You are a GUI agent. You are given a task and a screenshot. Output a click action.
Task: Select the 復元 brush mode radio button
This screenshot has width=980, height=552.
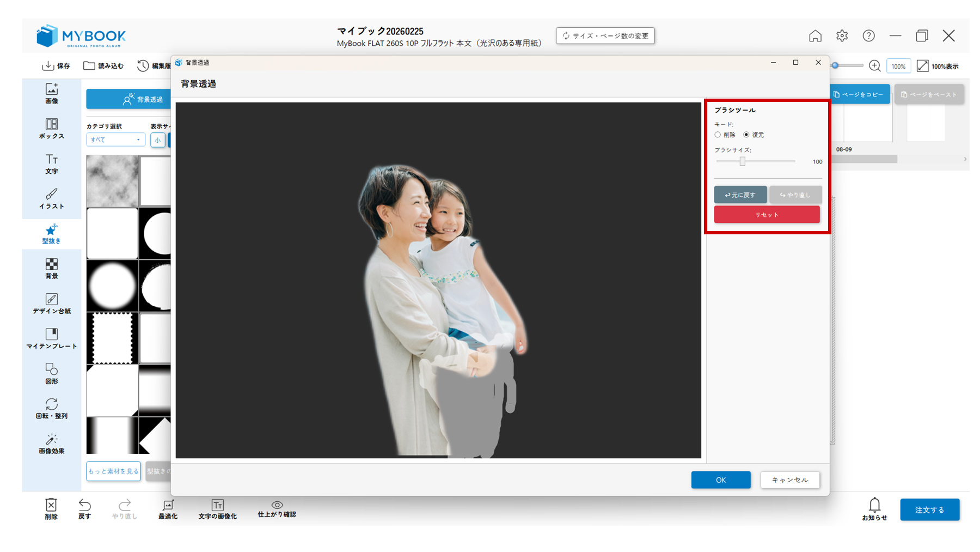click(x=746, y=135)
